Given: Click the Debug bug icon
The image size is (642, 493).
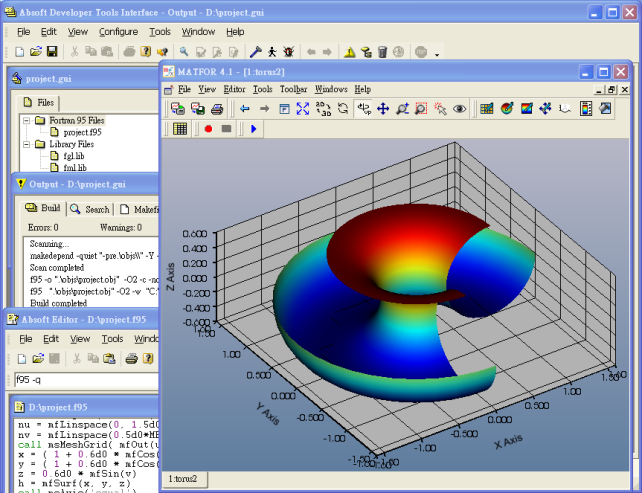Looking at the screenshot, I should coord(289,52).
